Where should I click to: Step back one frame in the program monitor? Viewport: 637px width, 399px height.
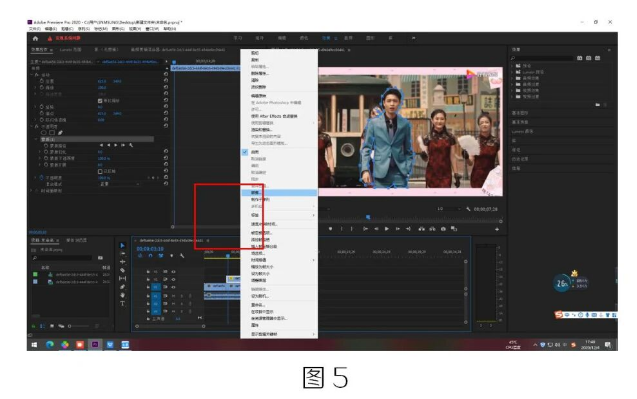tap(376, 229)
